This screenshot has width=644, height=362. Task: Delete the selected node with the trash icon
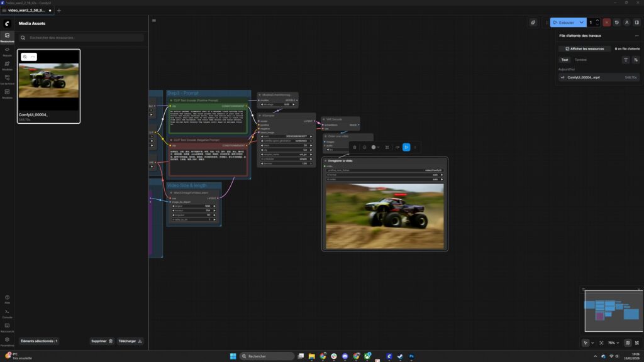(355, 147)
